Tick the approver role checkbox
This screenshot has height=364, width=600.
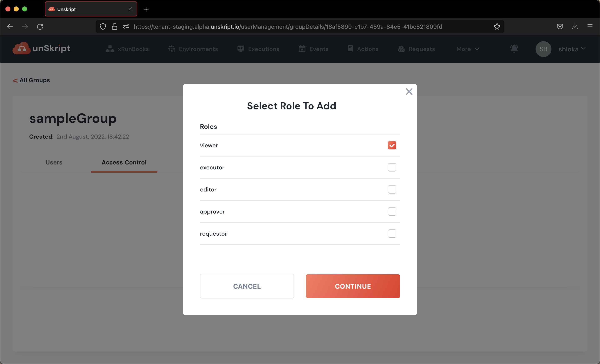tap(392, 211)
